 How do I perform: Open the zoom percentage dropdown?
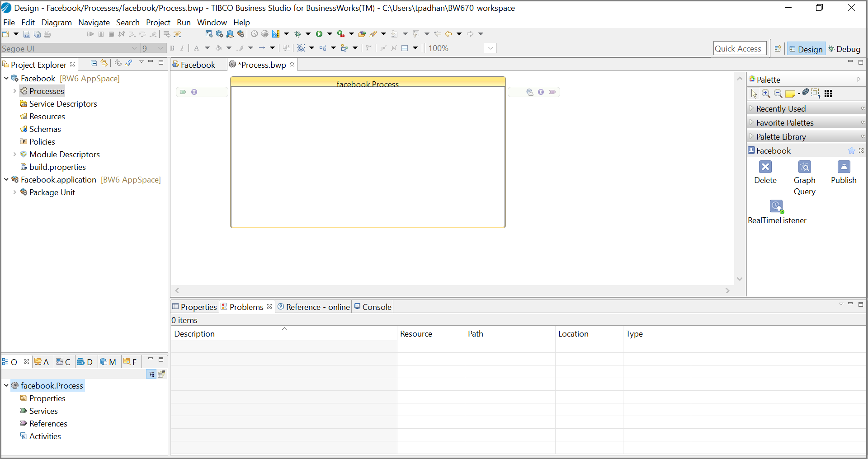point(491,48)
